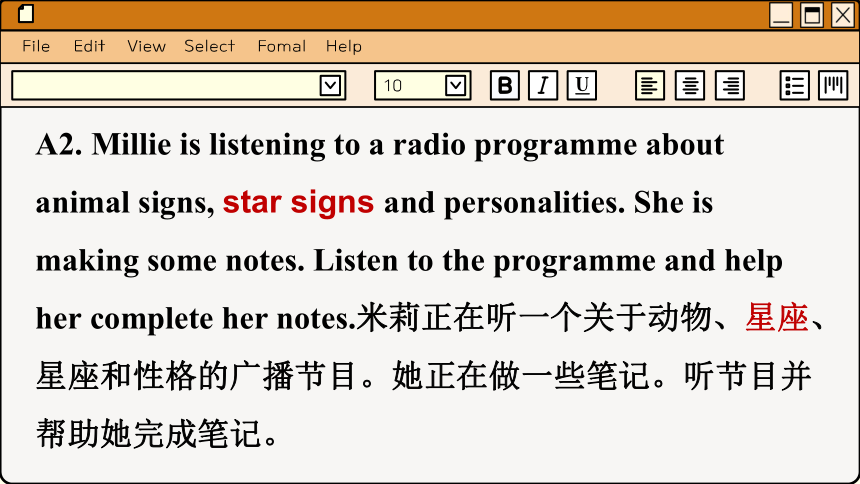Align text to the right

click(730, 85)
